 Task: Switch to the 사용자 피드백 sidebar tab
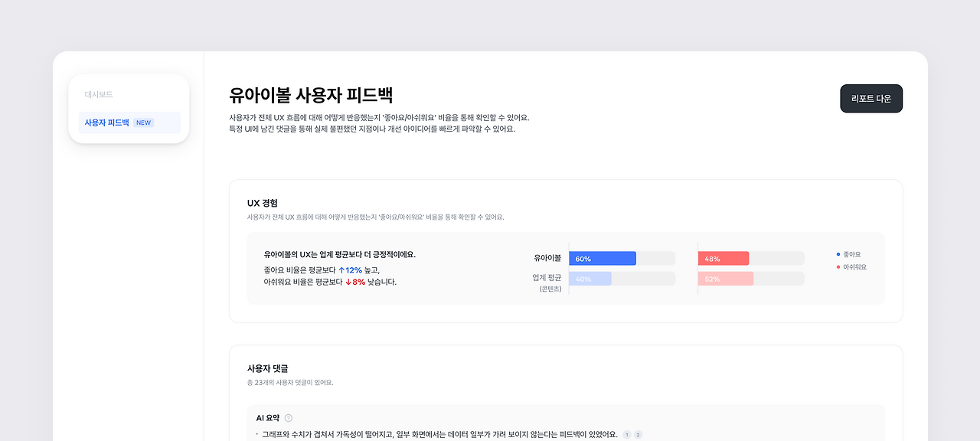tap(105, 122)
